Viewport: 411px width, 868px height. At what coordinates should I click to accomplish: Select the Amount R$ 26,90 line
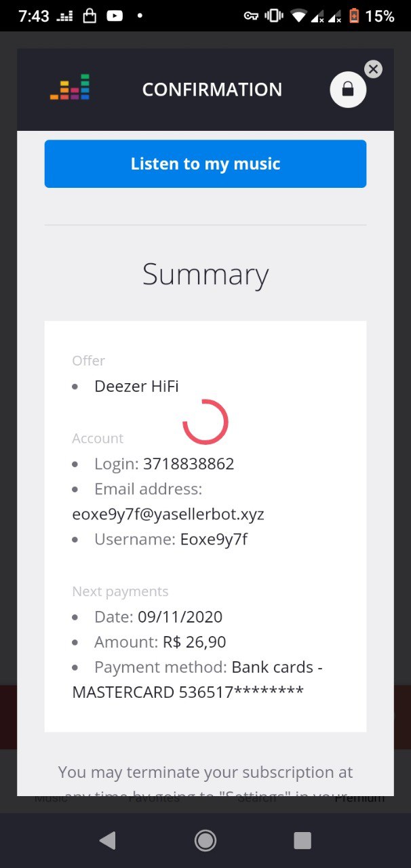(160, 642)
